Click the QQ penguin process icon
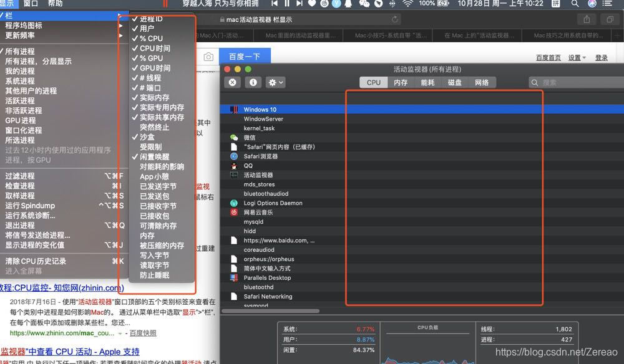Screen dimensions: 624x364 click(234, 166)
